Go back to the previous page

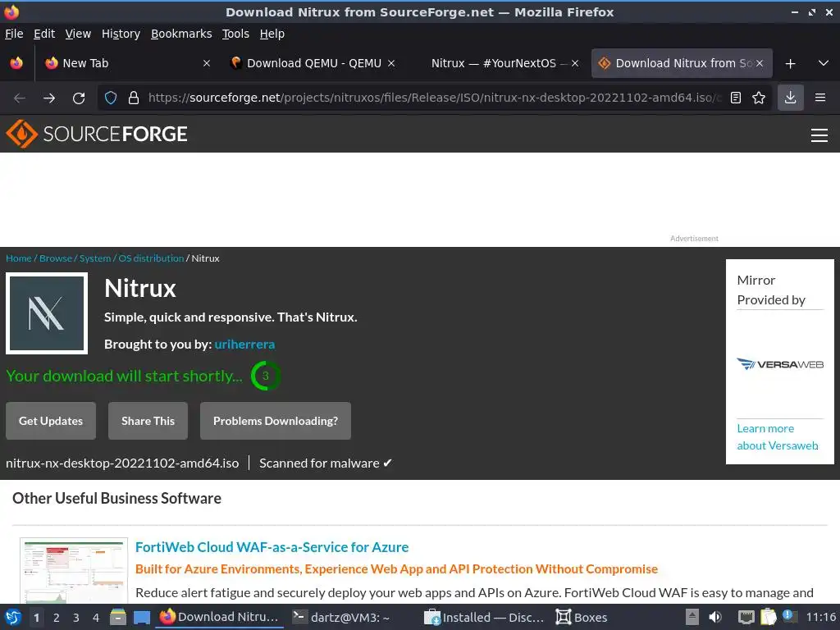pos(20,98)
